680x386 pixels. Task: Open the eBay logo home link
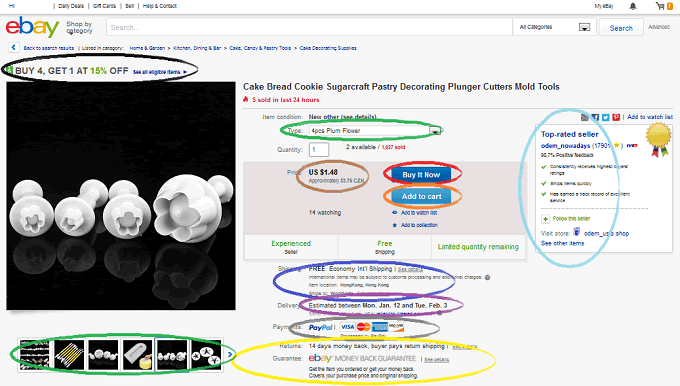click(x=32, y=27)
